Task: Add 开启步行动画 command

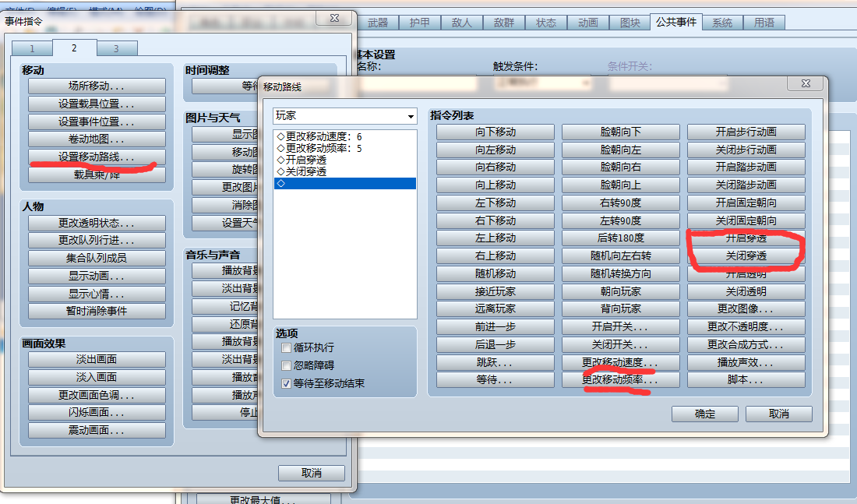Action: [746, 132]
